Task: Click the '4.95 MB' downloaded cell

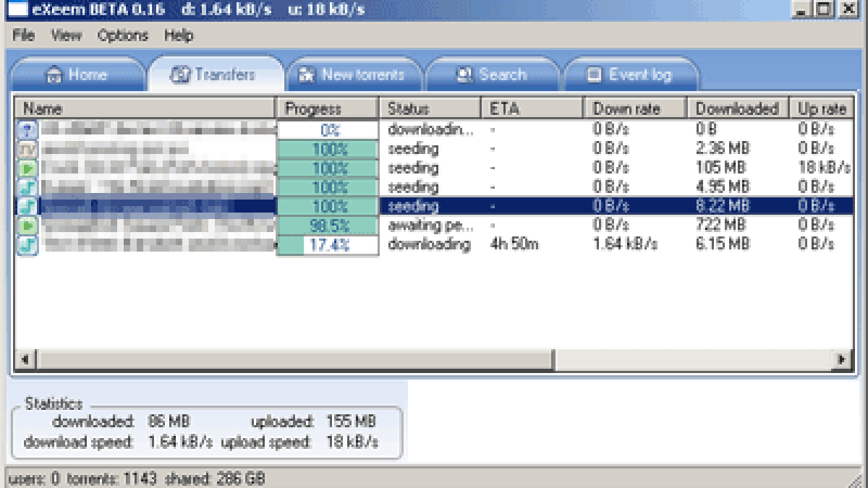Action: pos(723,187)
